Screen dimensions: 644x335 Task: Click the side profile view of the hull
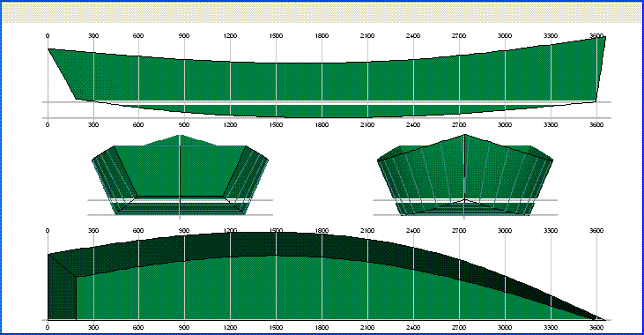327,78
